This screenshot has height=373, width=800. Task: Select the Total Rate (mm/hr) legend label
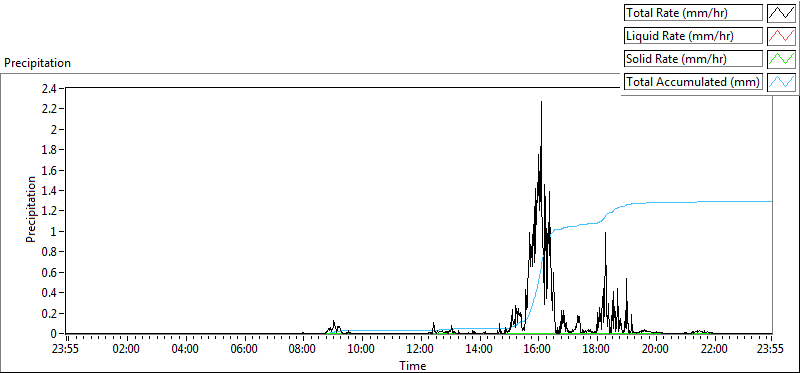693,13
